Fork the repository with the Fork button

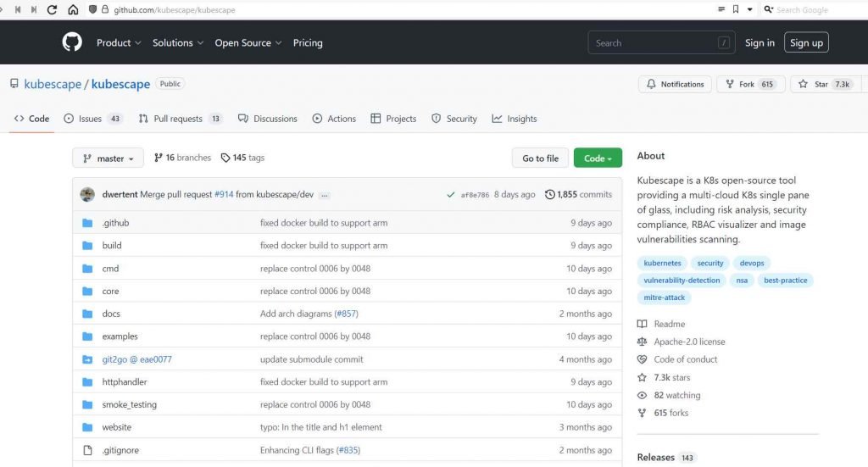point(751,84)
